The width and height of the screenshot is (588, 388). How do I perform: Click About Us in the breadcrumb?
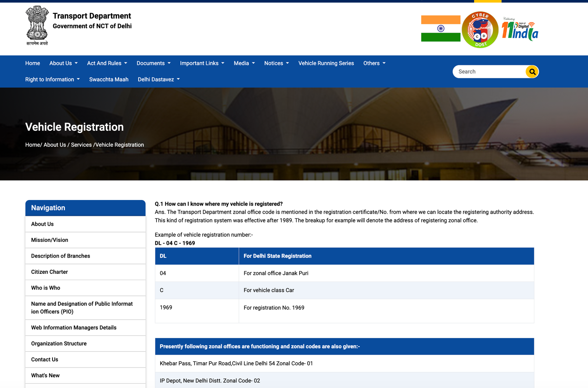pos(55,145)
